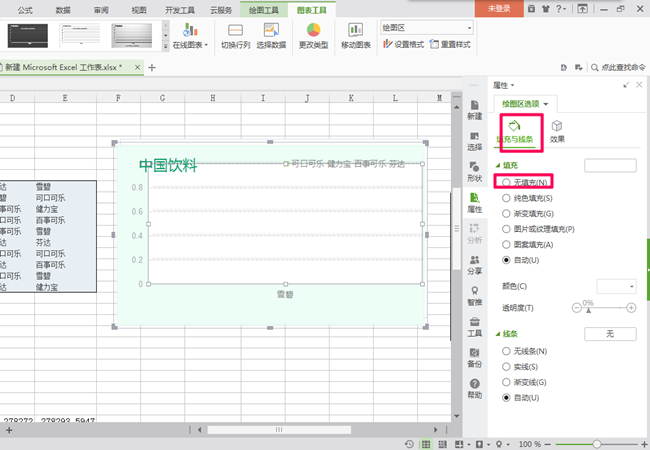The height and width of the screenshot is (450, 650).
Task: Close the 属性 properties panel
Action: [639, 85]
